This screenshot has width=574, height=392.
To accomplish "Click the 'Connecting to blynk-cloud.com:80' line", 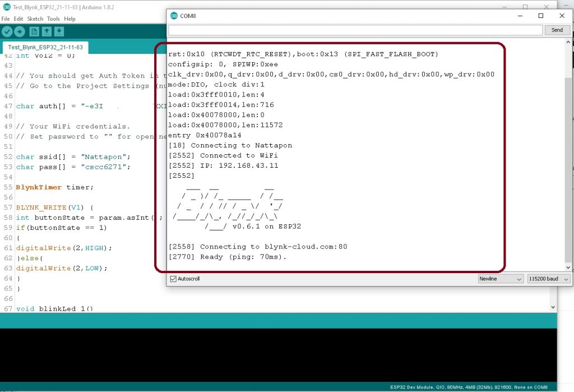I will tap(258, 247).
